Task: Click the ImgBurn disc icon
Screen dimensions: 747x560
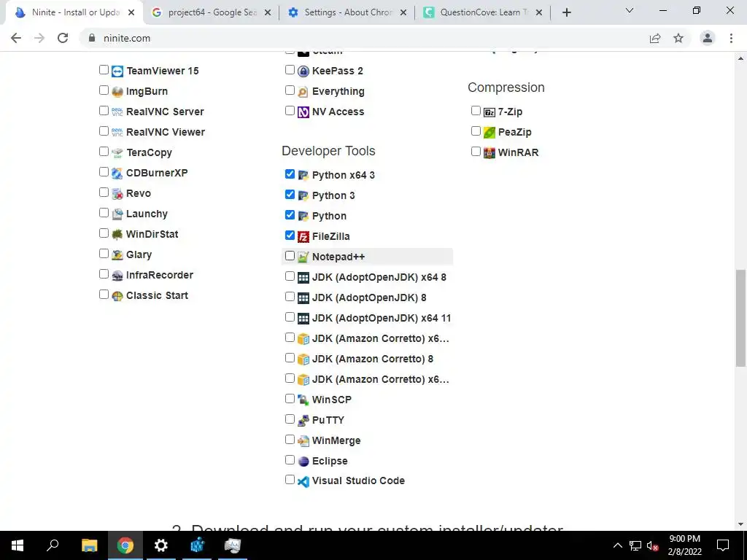Action: tap(117, 92)
